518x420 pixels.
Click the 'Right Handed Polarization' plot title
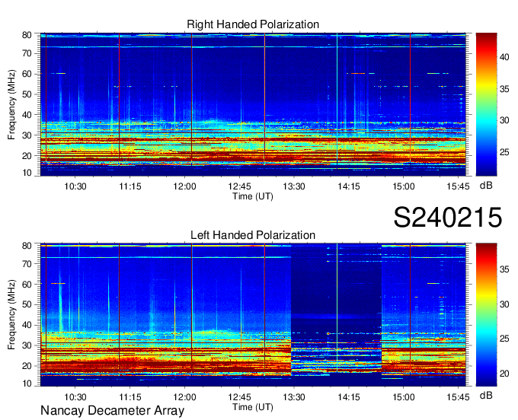coord(253,24)
